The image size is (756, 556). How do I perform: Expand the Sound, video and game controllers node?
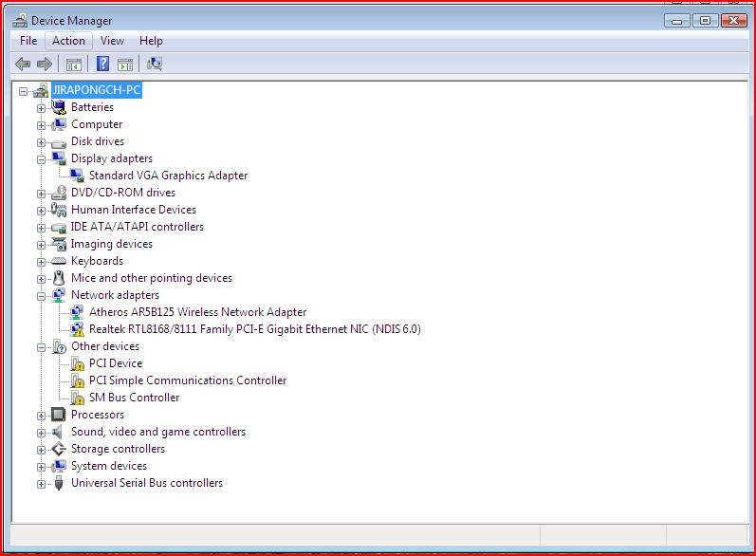pos(41,433)
